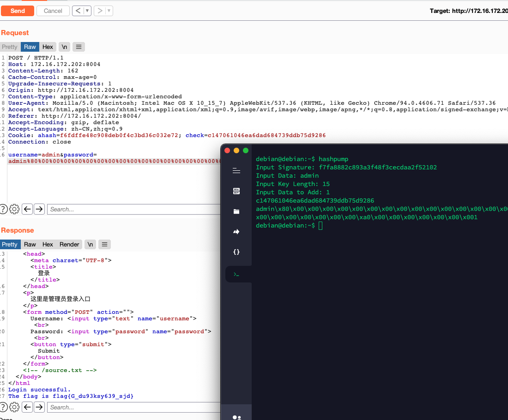Click the check cookie value c147061046ea6dad684739ddb75d9286
This screenshot has width=508, height=420.
pyautogui.click(x=266, y=135)
